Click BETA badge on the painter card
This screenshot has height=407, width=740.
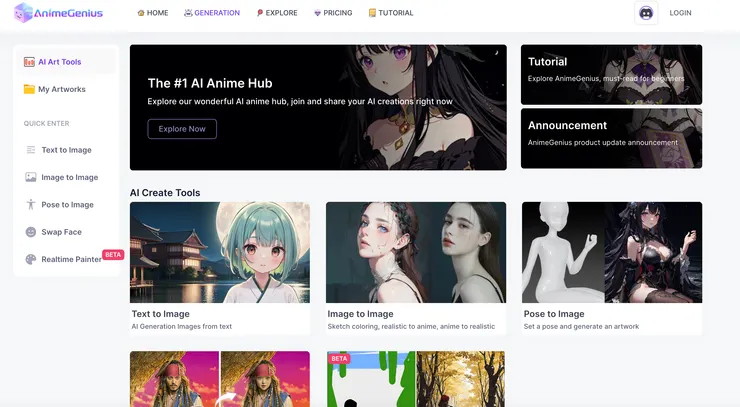pos(339,359)
